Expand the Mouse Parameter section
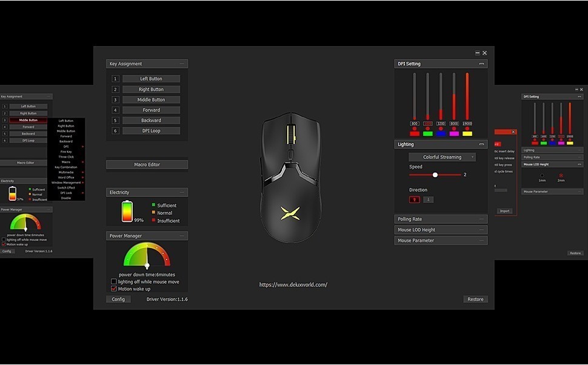588x365 pixels. coord(441,240)
